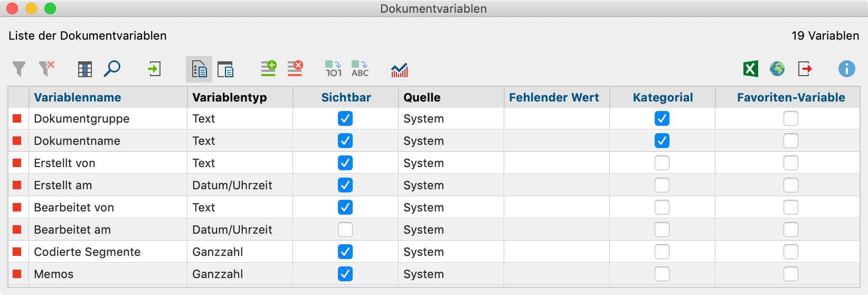Enable Kategorial for Erstellt von
Viewport: 868px width, 295px height.
(662, 163)
